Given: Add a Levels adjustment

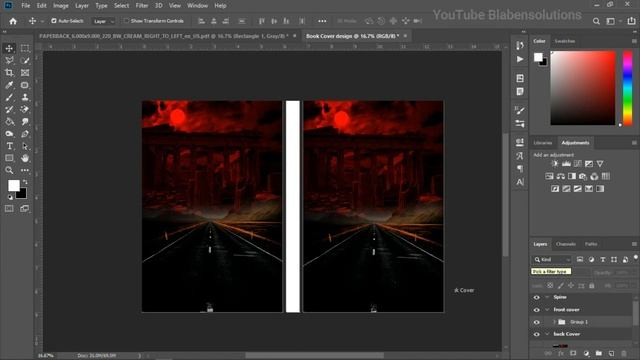Looking at the screenshot, I should [x=566, y=164].
